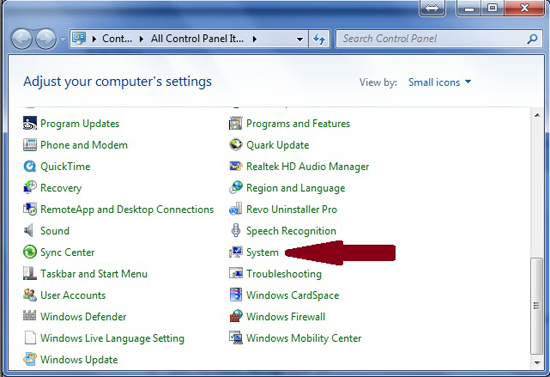This screenshot has width=550, height=377.
Task: Open RemoteApp and Desktop Connections icon
Action: (x=30, y=209)
